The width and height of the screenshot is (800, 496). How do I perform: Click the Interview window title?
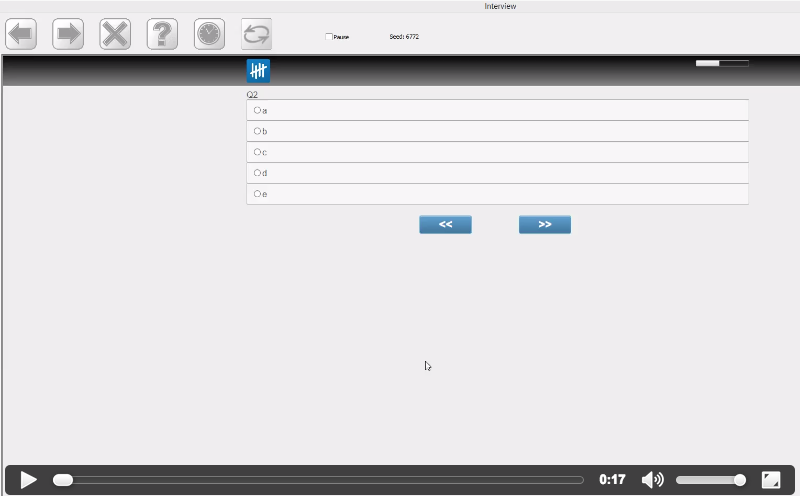[500, 6]
